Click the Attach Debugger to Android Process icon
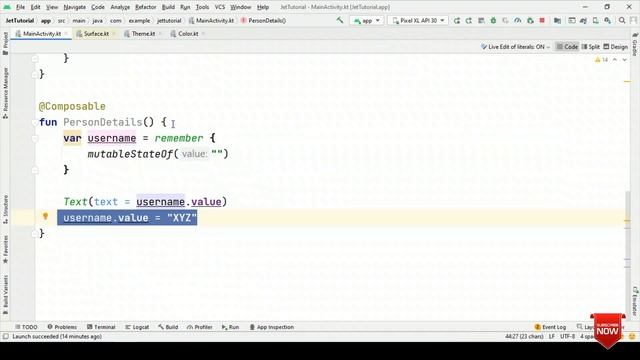This screenshot has height=360, width=640. [x=530, y=20]
